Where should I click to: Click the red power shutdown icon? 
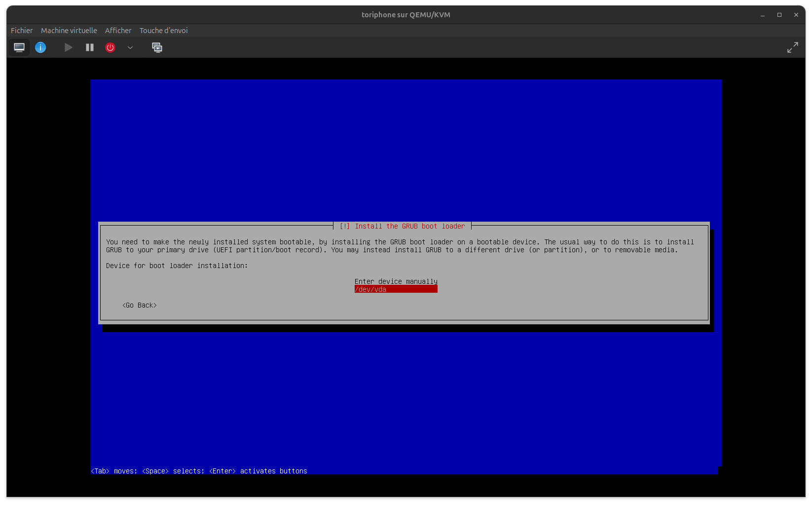(x=110, y=47)
